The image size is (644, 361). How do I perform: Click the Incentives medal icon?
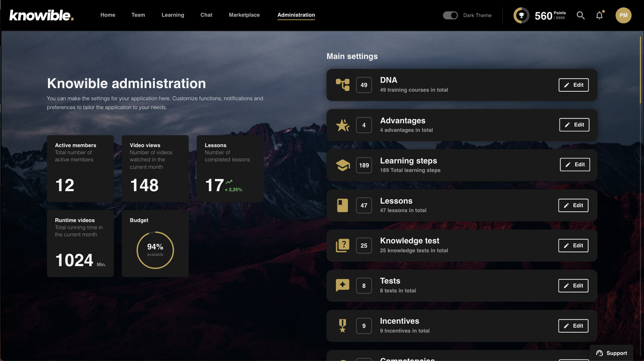point(342,326)
